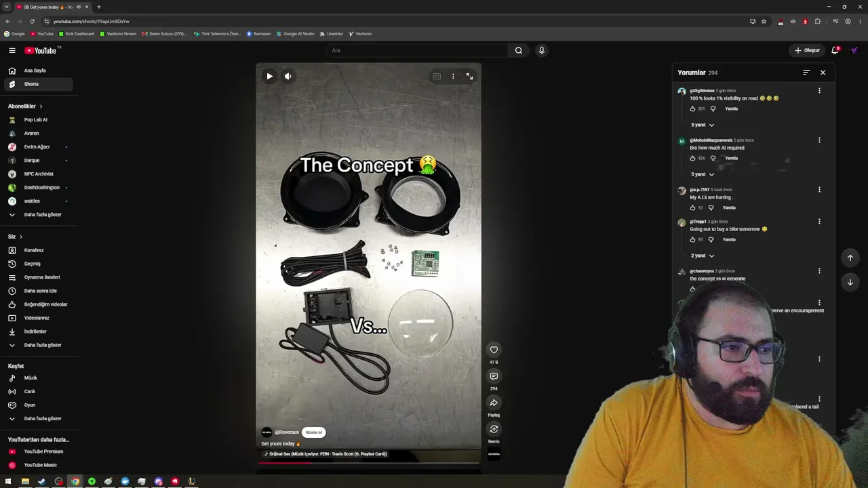
Task: Expand 2 replies under @Trepp1 comment
Action: coord(702,256)
